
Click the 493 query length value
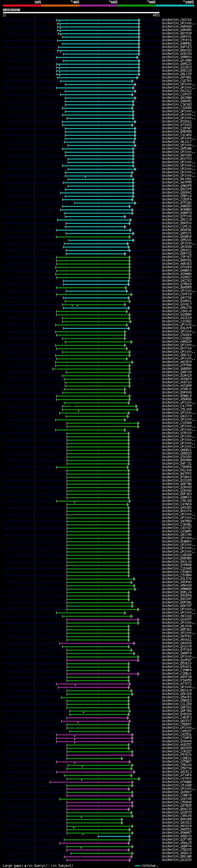pos(155,15)
